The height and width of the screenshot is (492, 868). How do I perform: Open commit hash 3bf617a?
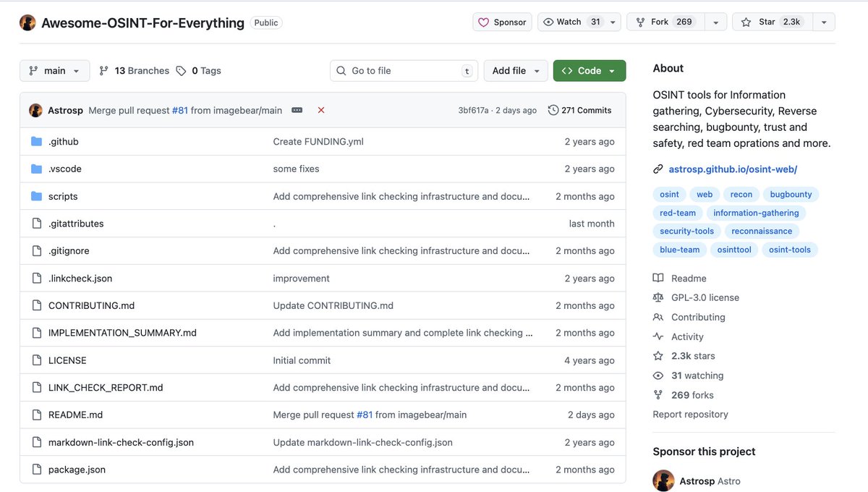coord(473,110)
